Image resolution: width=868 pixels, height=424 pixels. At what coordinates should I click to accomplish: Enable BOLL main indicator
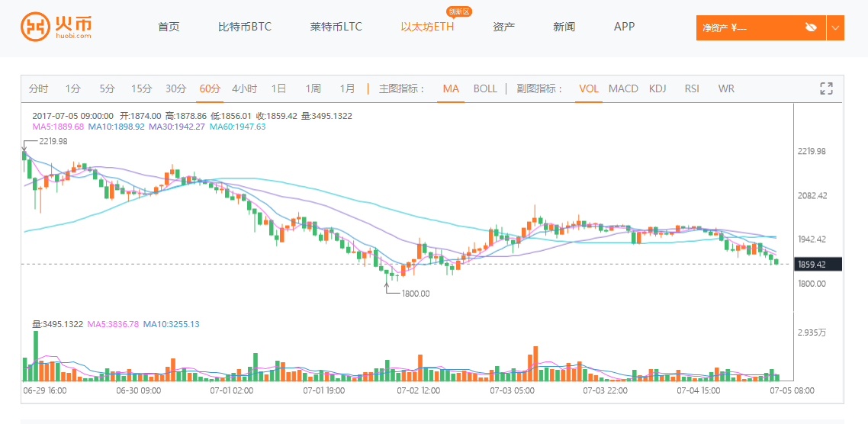click(485, 88)
